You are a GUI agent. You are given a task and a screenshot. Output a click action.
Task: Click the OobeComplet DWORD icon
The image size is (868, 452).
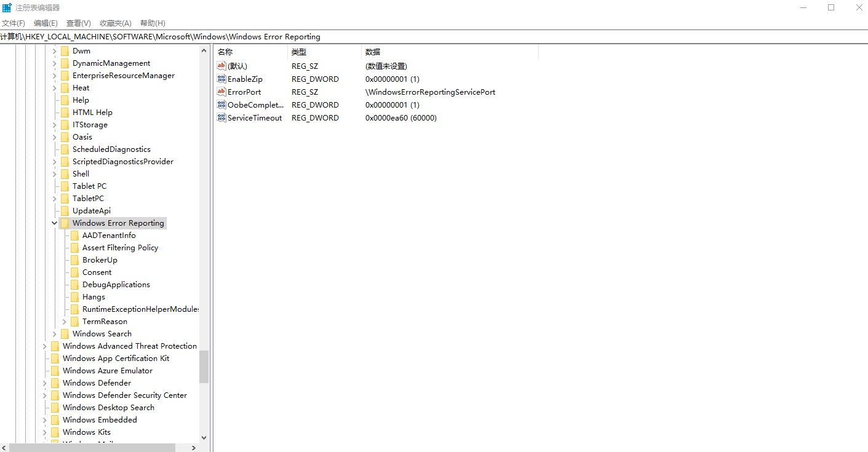(221, 105)
